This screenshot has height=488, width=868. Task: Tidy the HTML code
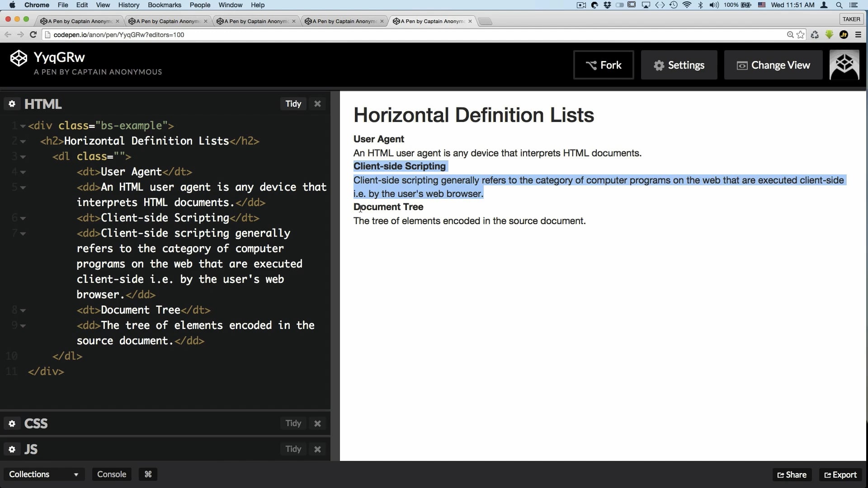[293, 104]
